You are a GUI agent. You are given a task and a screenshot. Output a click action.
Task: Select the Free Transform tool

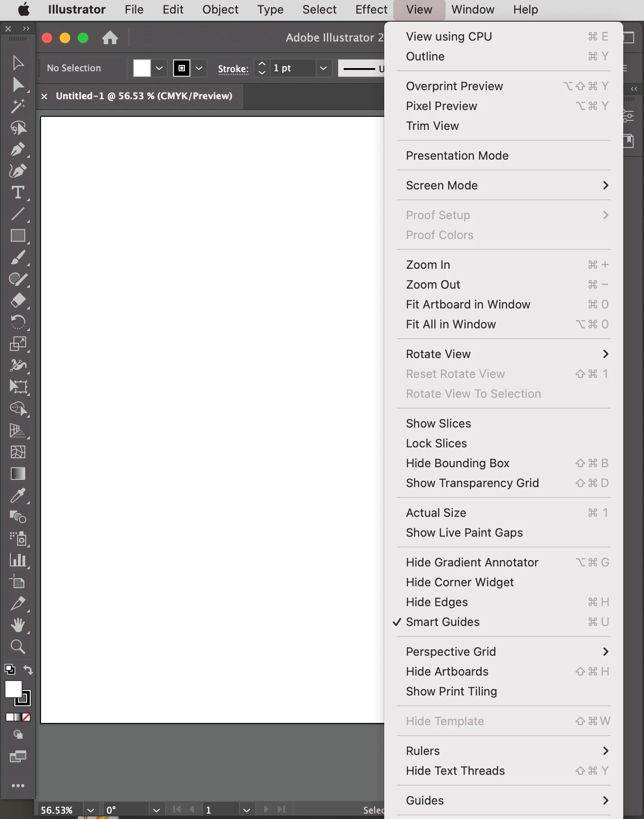[x=18, y=387]
